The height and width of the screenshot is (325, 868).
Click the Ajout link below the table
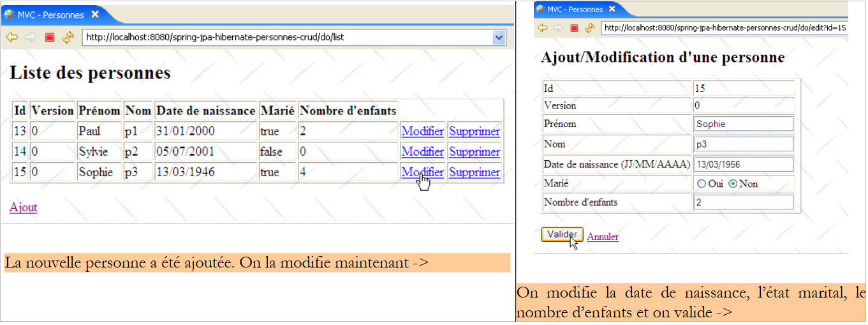coord(23,208)
